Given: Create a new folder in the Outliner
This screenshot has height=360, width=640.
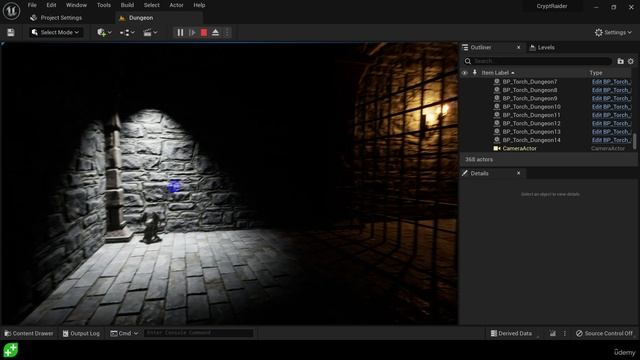Looking at the screenshot, I should 620,61.
